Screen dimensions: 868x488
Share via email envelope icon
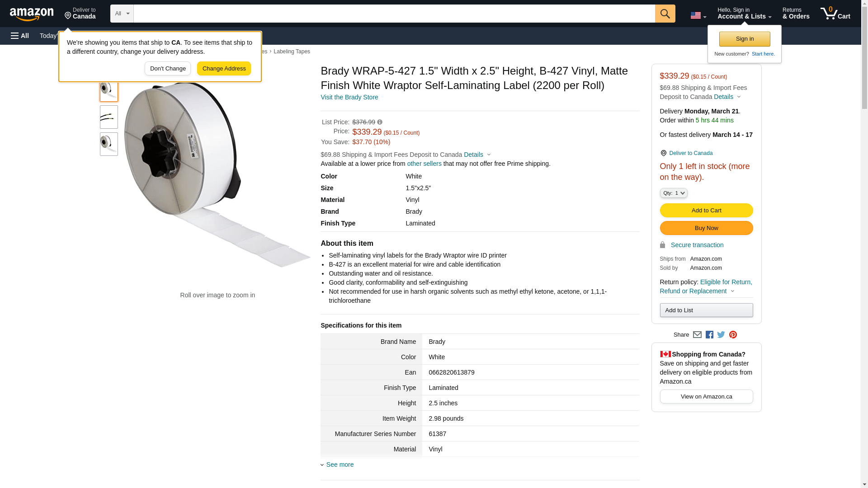(x=697, y=335)
